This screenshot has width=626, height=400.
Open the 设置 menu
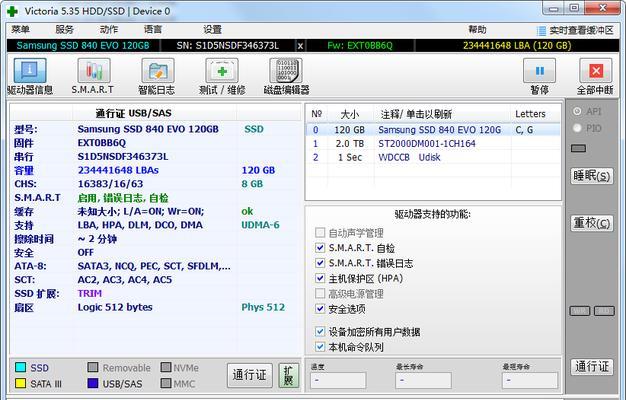(212, 30)
